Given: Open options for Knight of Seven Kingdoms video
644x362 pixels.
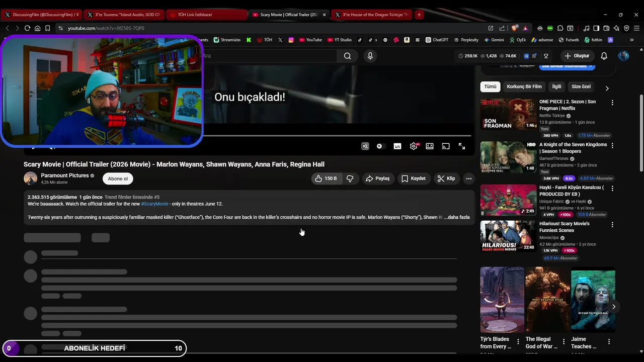Looking at the screenshot, I should [x=612, y=146].
